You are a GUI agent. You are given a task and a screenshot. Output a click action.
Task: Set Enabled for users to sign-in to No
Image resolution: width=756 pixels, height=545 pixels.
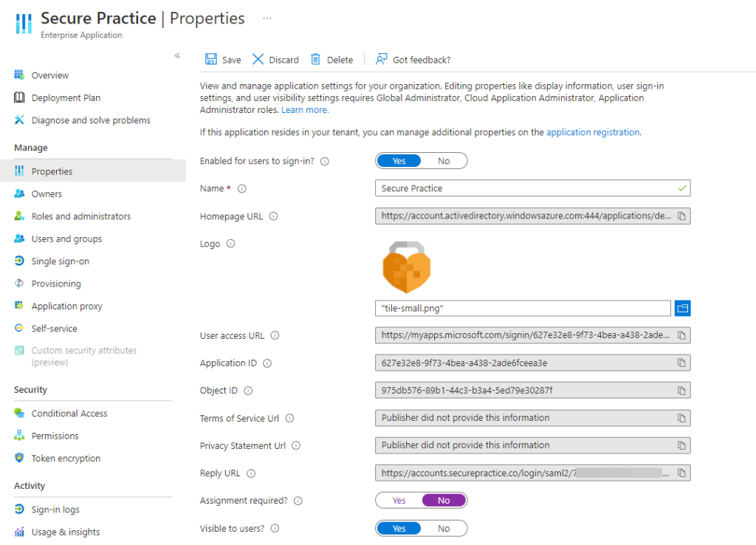tap(444, 161)
